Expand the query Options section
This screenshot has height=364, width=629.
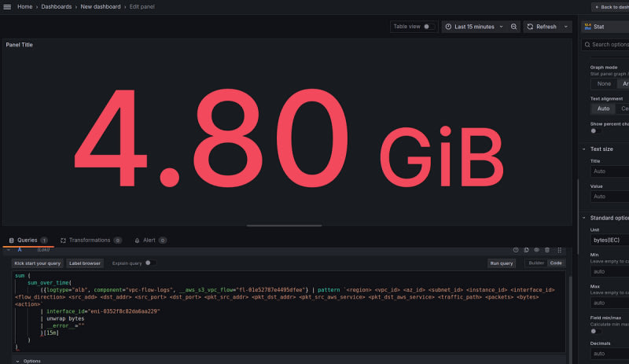(31, 361)
